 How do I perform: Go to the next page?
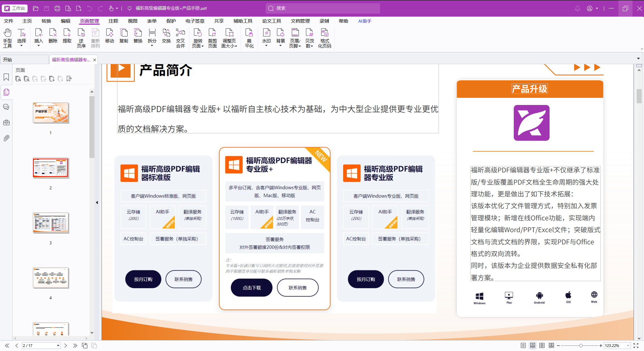65,346
